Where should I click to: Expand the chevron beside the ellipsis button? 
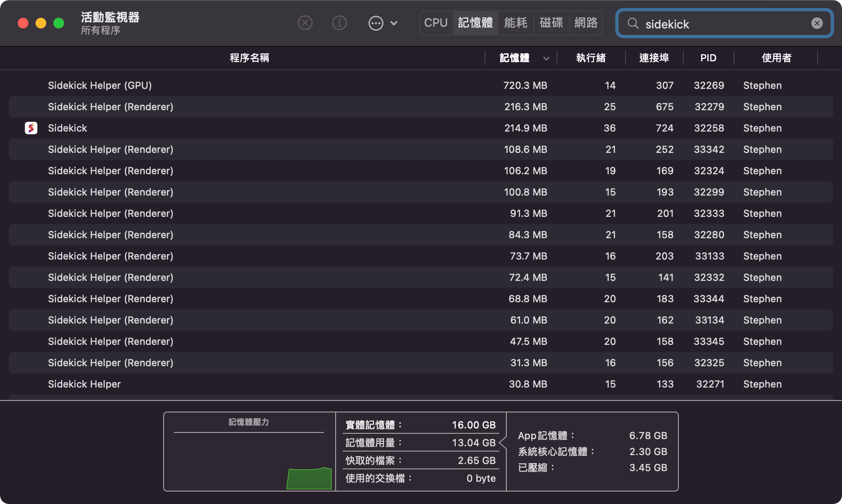pyautogui.click(x=394, y=23)
